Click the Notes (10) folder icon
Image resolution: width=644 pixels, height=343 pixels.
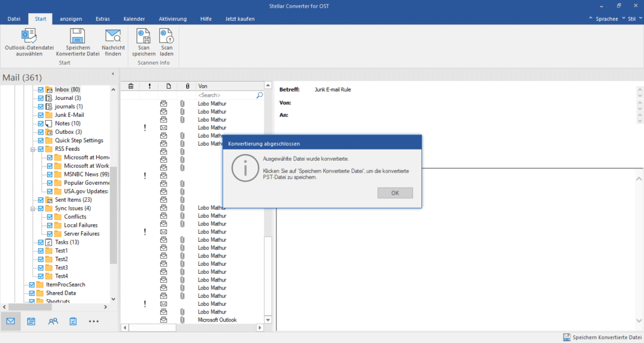[x=49, y=124]
